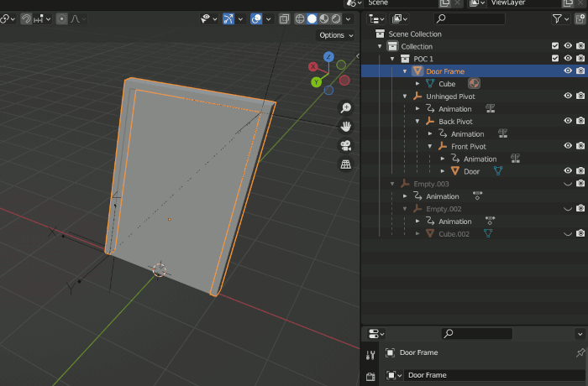Click new collection icon in outliner
This screenshot has height=386, width=588.
click(580, 18)
